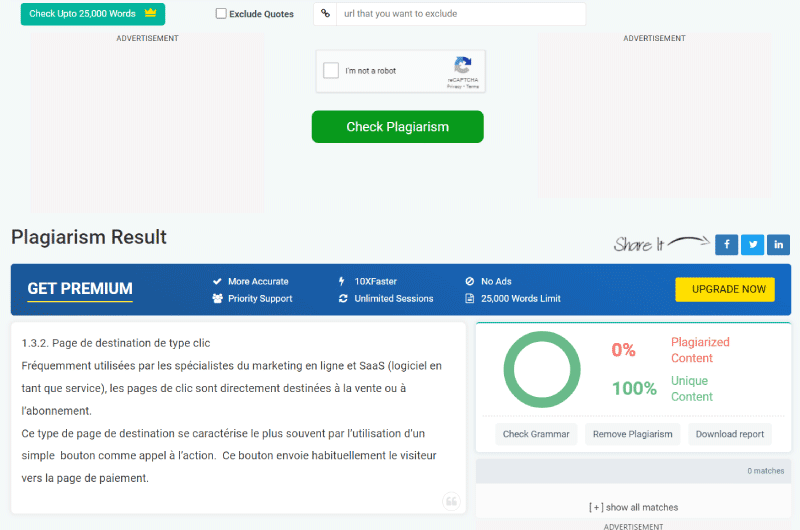Image resolution: width=800 pixels, height=530 pixels.
Task: Tick the I'm not a robot checkbox
Action: pos(331,70)
